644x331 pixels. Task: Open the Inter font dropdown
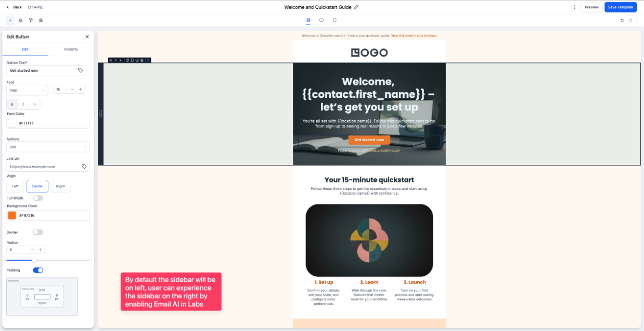[27, 90]
